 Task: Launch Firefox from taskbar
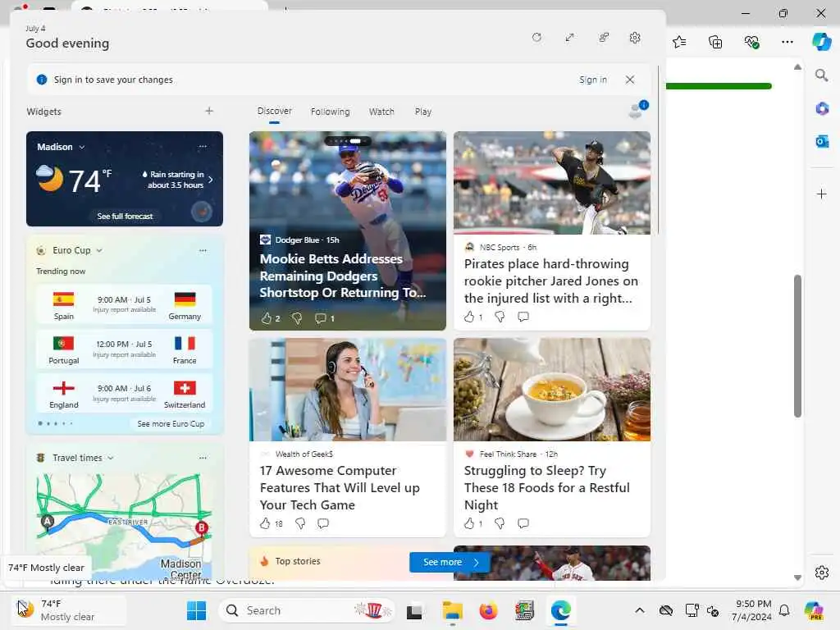(x=488, y=610)
